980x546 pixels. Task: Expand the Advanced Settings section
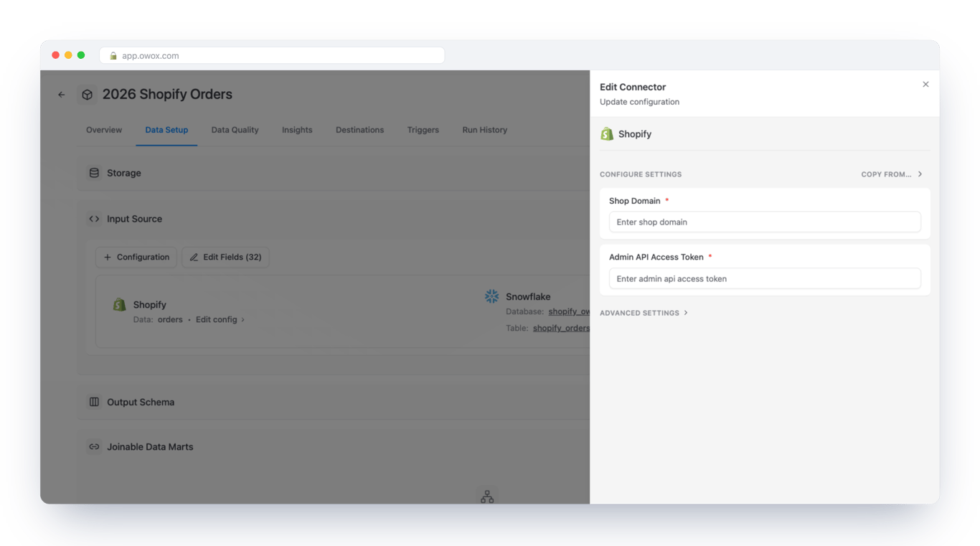point(644,313)
